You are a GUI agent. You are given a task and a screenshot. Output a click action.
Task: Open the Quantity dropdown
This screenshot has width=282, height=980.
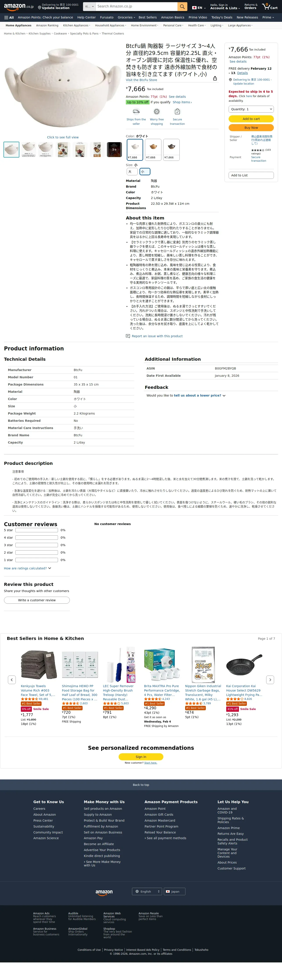pyautogui.click(x=251, y=109)
